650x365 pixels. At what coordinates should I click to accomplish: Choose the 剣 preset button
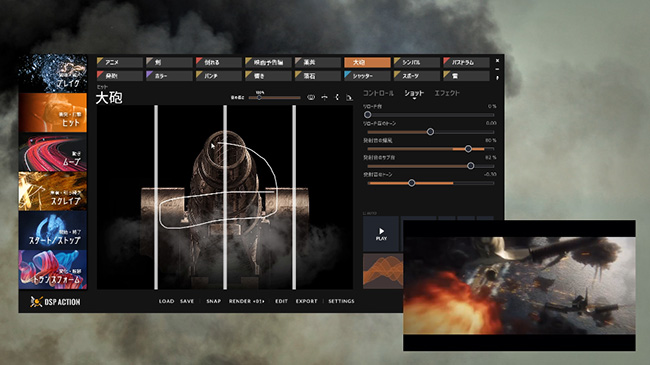[x=169, y=62]
